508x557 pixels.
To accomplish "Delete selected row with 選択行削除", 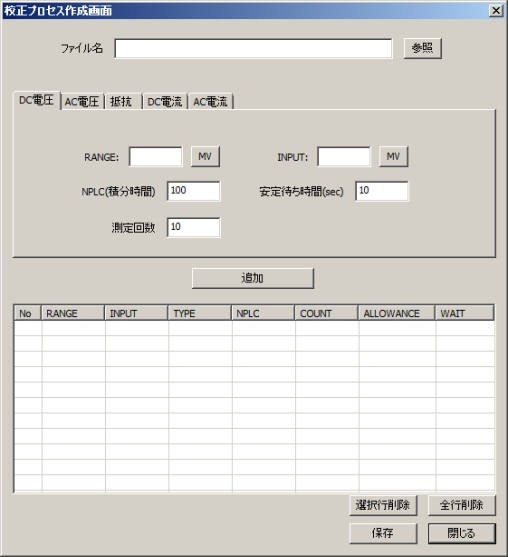I will (383, 505).
